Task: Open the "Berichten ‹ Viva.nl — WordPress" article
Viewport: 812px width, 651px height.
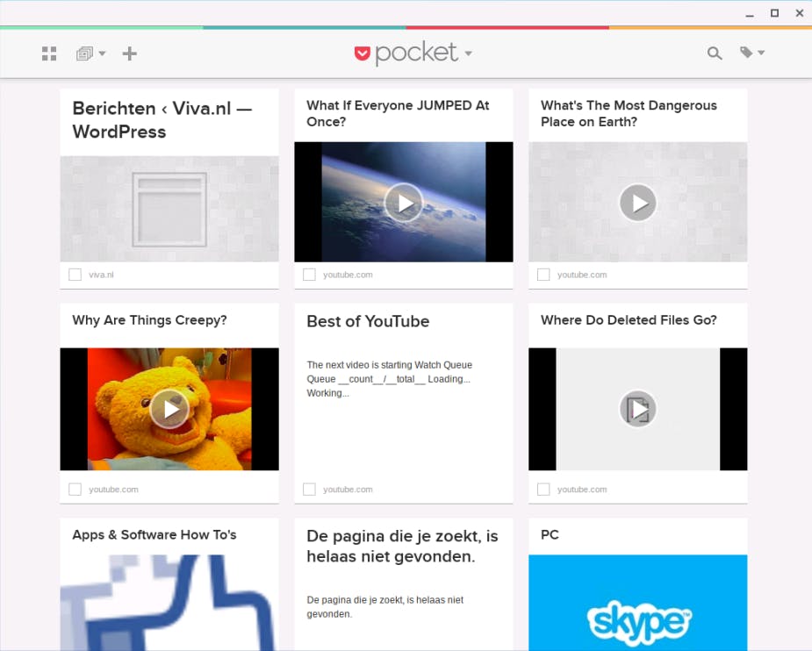Action: (162, 119)
